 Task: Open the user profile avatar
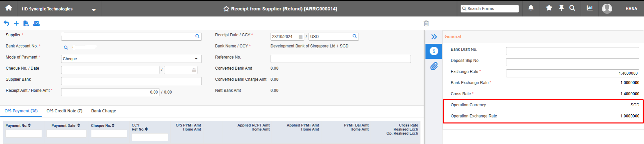pos(607,8)
